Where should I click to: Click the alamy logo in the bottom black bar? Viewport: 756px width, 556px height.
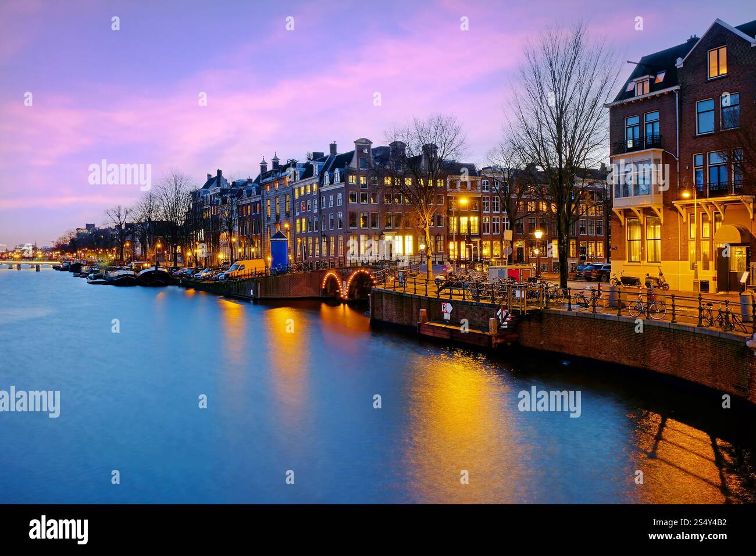59,530
